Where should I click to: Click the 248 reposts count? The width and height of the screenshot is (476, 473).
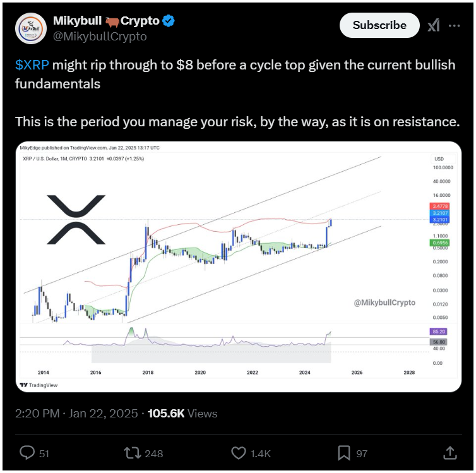pos(154,453)
